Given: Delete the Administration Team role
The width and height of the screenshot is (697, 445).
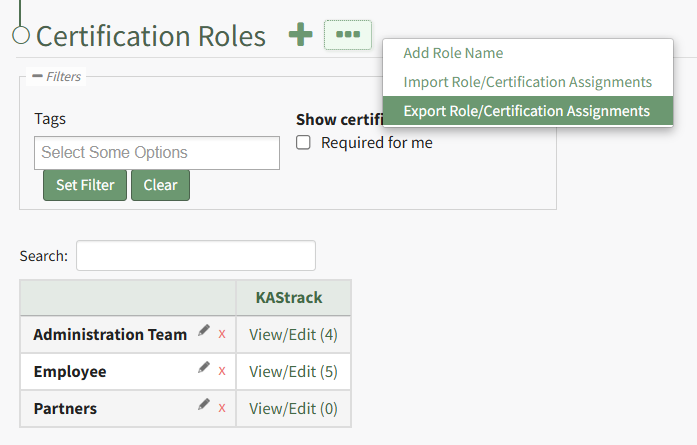Looking at the screenshot, I should [222, 334].
